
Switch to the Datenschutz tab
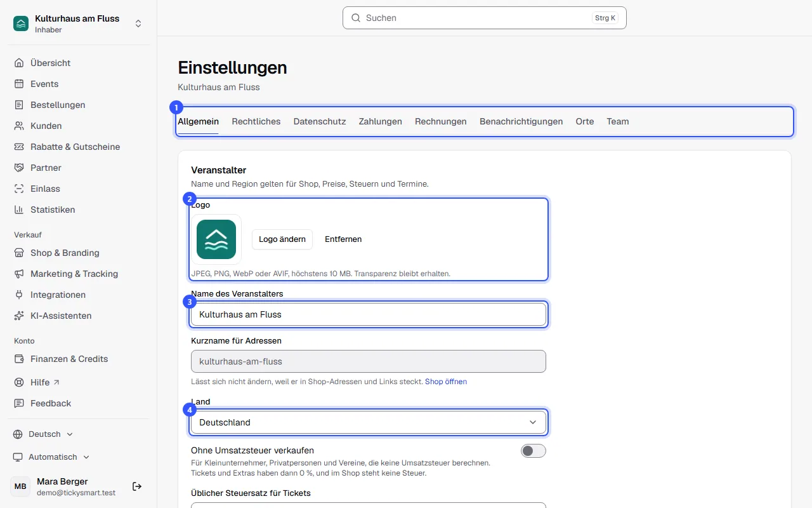pos(320,121)
